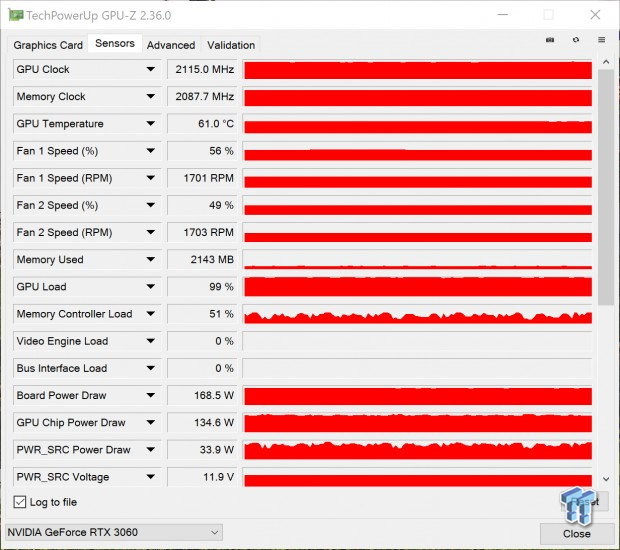Expand the Fan 2 Speed (%) dropdown

150,205
